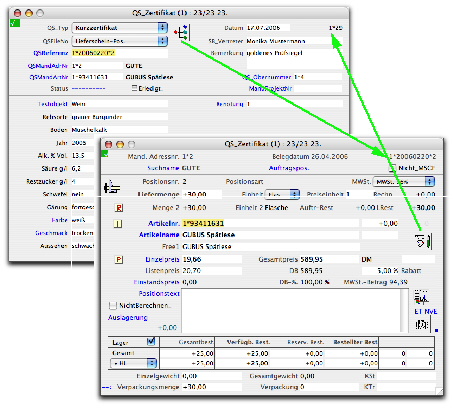Open the Lieferschein-Pos. dropdown in back window

tap(120, 41)
